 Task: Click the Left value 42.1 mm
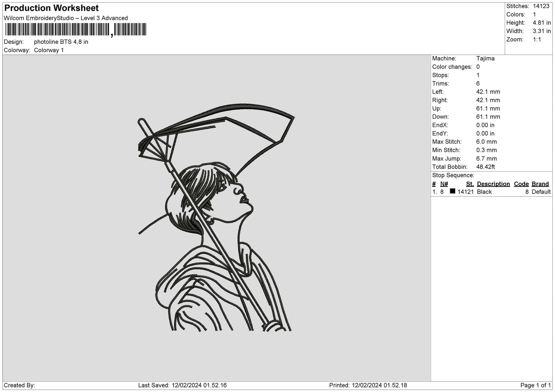(488, 92)
